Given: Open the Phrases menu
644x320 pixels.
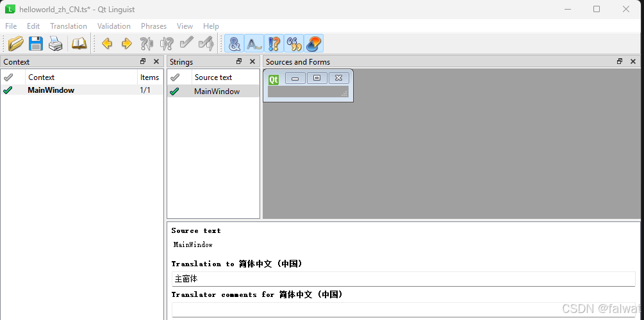Looking at the screenshot, I should pos(154,26).
